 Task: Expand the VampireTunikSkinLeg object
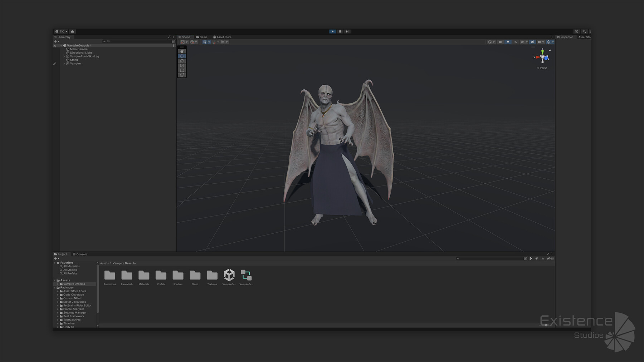tap(64, 56)
